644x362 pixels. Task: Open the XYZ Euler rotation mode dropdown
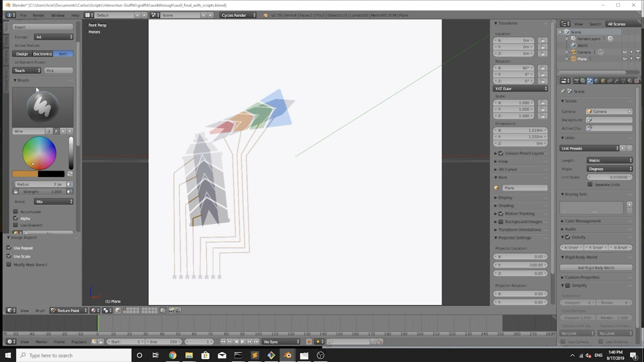[x=520, y=88]
